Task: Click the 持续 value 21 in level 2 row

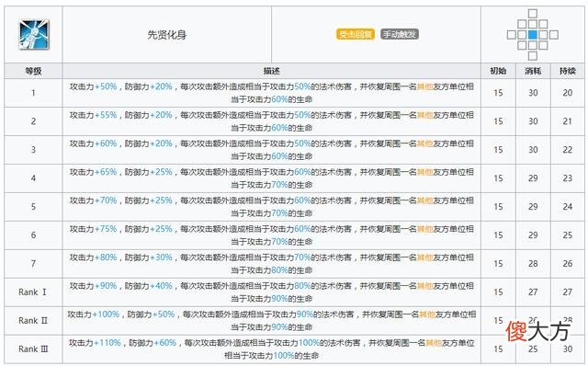Action: (x=568, y=121)
